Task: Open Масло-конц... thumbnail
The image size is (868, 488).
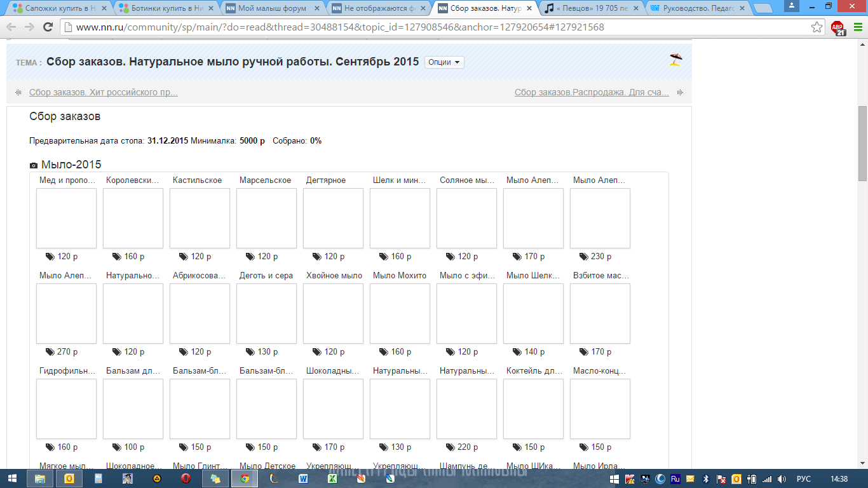Action: tap(600, 409)
